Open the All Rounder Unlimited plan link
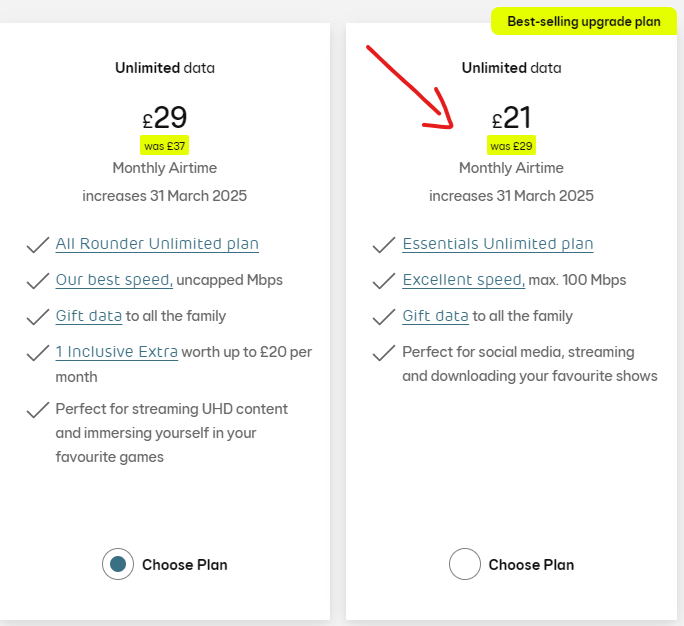The image size is (684, 626). point(157,243)
